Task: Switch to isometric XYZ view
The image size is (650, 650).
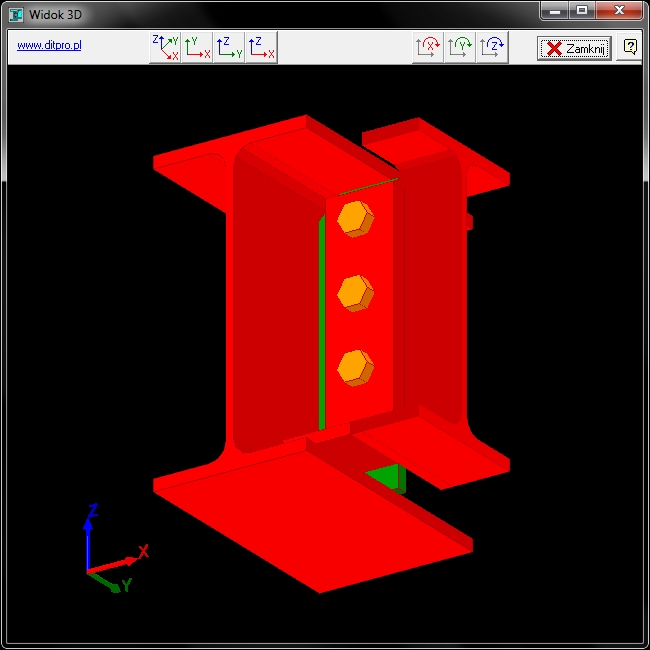Action: [x=165, y=47]
